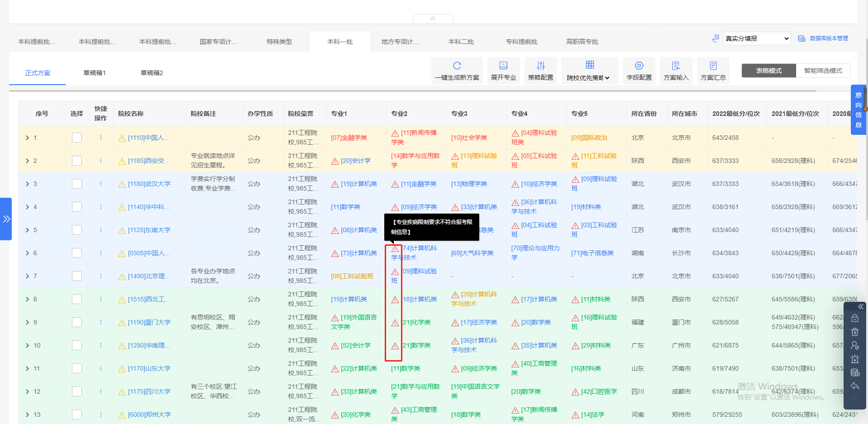
Task: Switch to the 本科二批 tab
Action: click(461, 41)
